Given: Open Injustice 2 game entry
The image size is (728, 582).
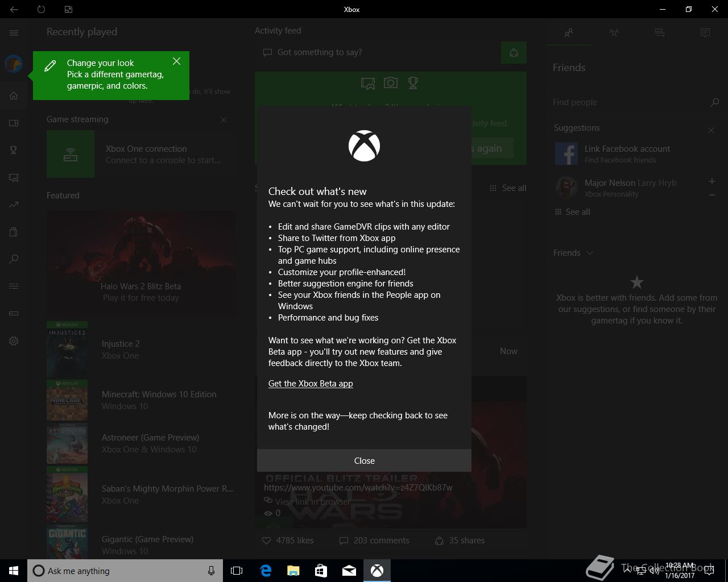Looking at the screenshot, I should [x=140, y=350].
